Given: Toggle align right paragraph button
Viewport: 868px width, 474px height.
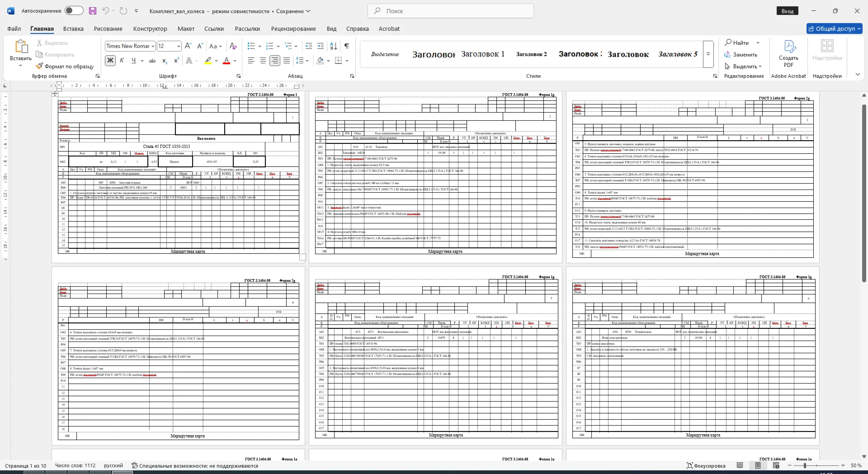Looking at the screenshot, I should pos(274,61).
